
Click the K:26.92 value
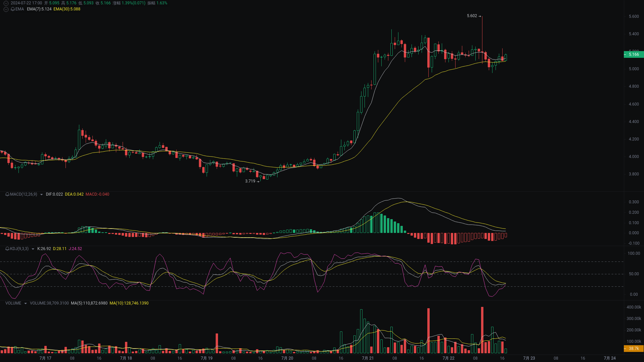click(x=44, y=249)
